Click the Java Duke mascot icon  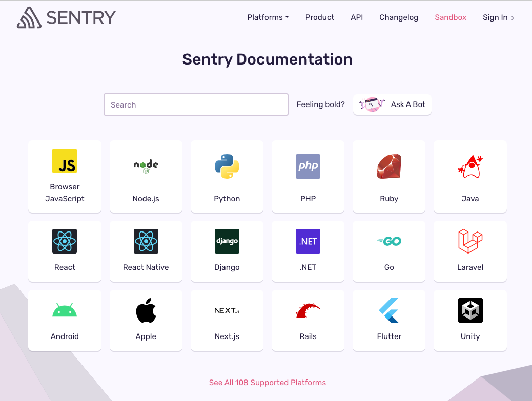[470, 166]
